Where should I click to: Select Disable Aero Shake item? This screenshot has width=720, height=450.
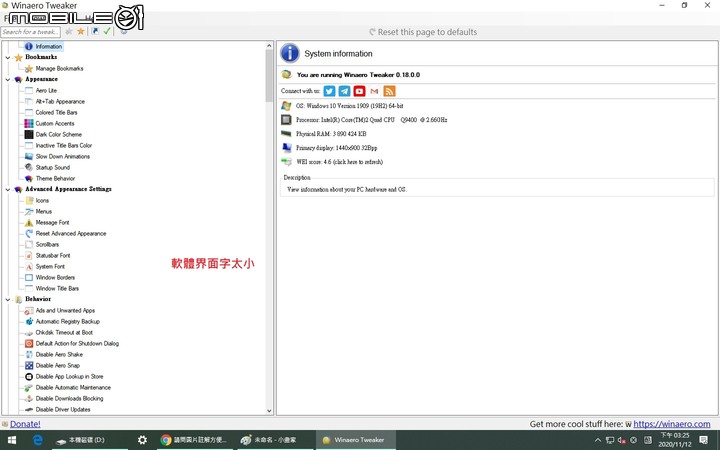pos(59,355)
